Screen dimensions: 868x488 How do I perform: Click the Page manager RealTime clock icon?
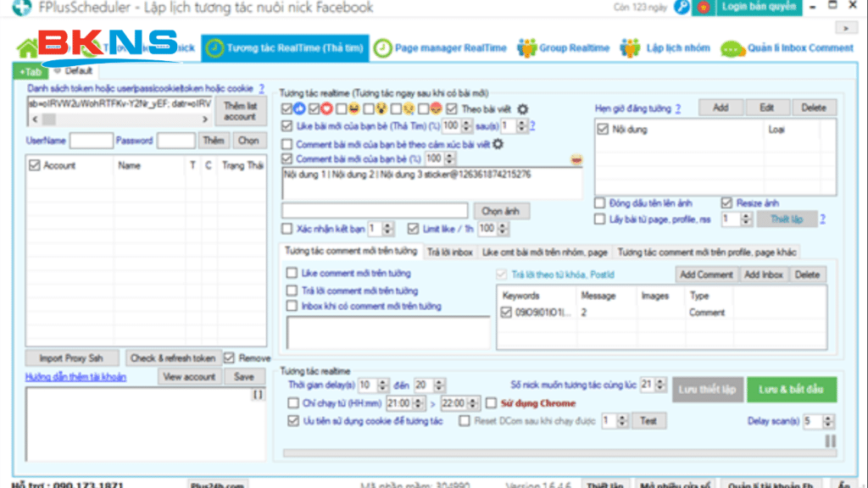[x=382, y=48]
